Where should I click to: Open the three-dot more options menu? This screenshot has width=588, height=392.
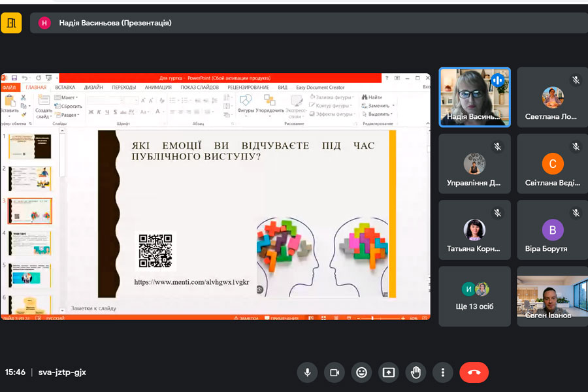[443, 372]
